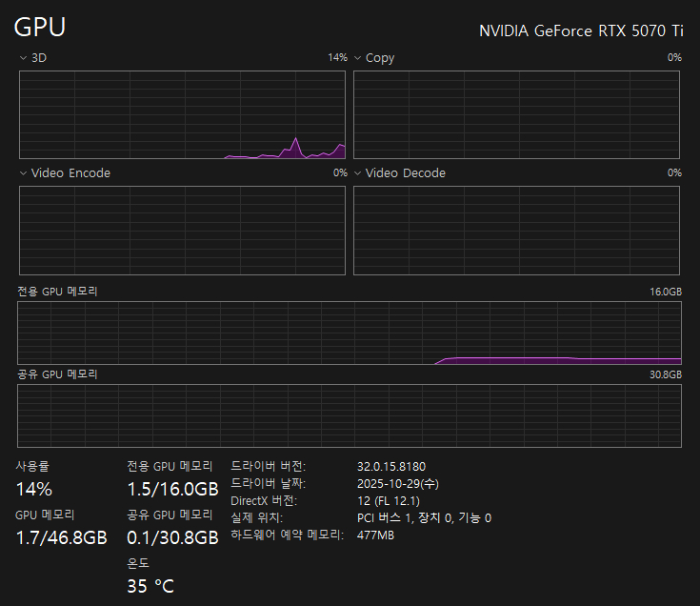Open the Video Encode engine selector
Viewport: 700px width, 606px height.
pyautogui.click(x=23, y=173)
